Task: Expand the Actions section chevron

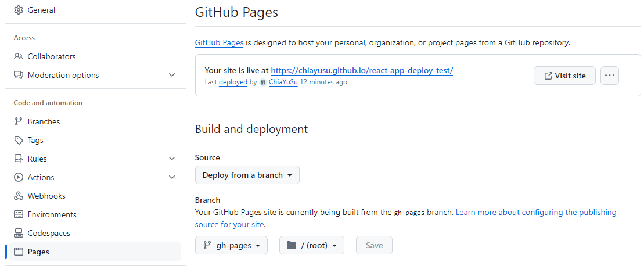Action: pyautogui.click(x=172, y=177)
